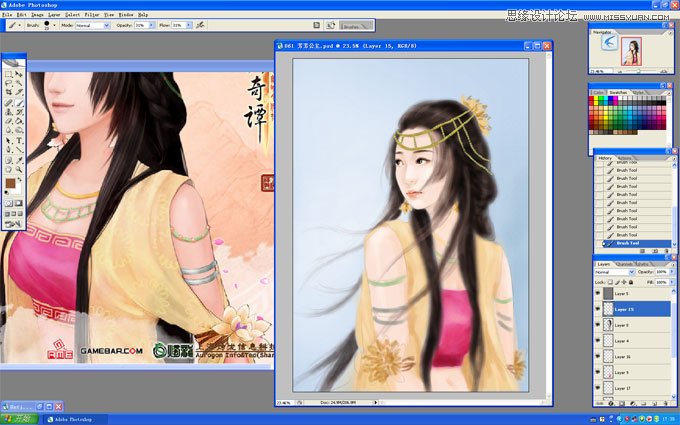
Task: Select the Dodge tool
Action: tap(19, 130)
